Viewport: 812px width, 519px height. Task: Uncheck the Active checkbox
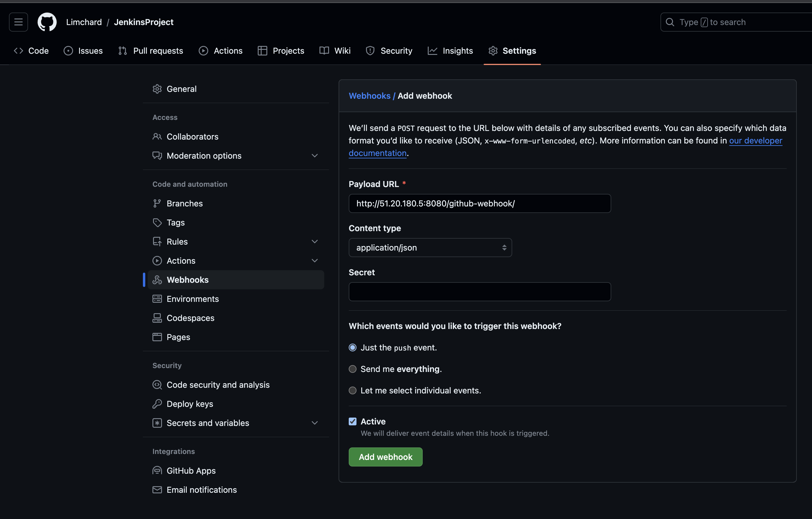[x=352, y=421]
